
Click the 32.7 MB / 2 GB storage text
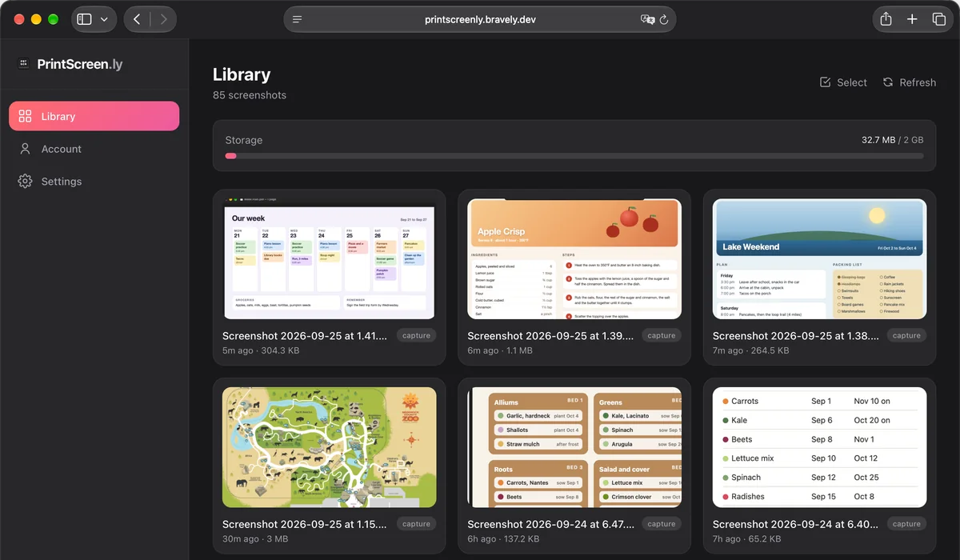[x=892, y=140]
